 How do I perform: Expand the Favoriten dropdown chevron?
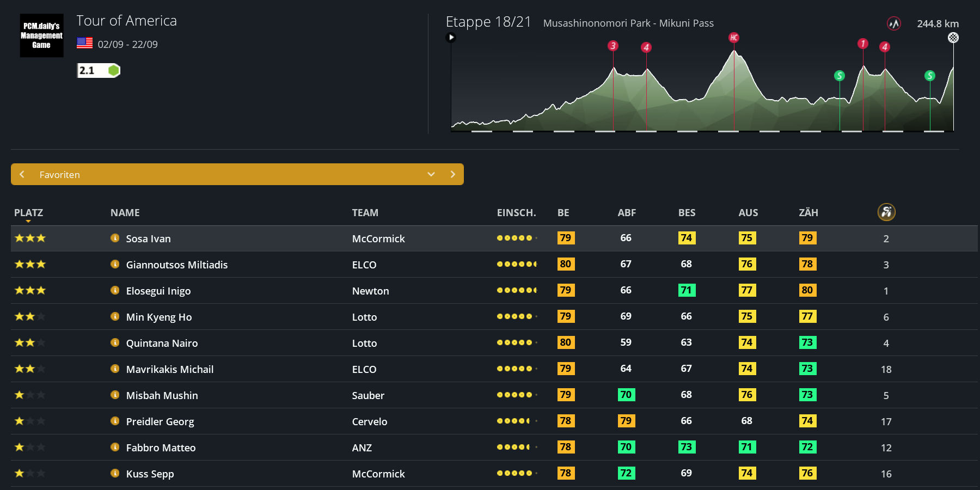[x=431, y=174]
